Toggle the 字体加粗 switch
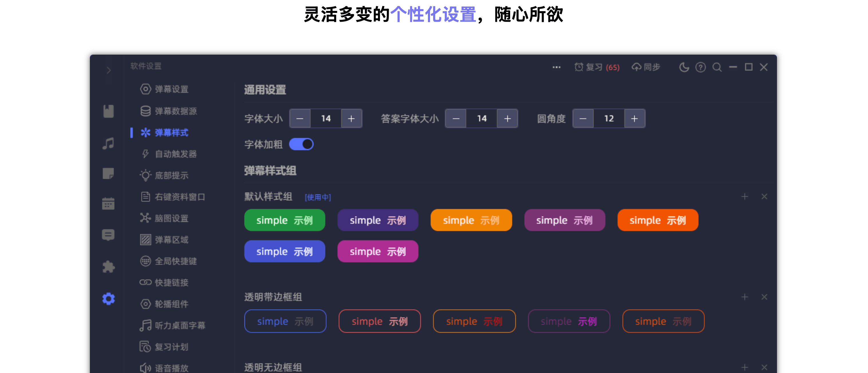868x373 pixels. (301, 144)
